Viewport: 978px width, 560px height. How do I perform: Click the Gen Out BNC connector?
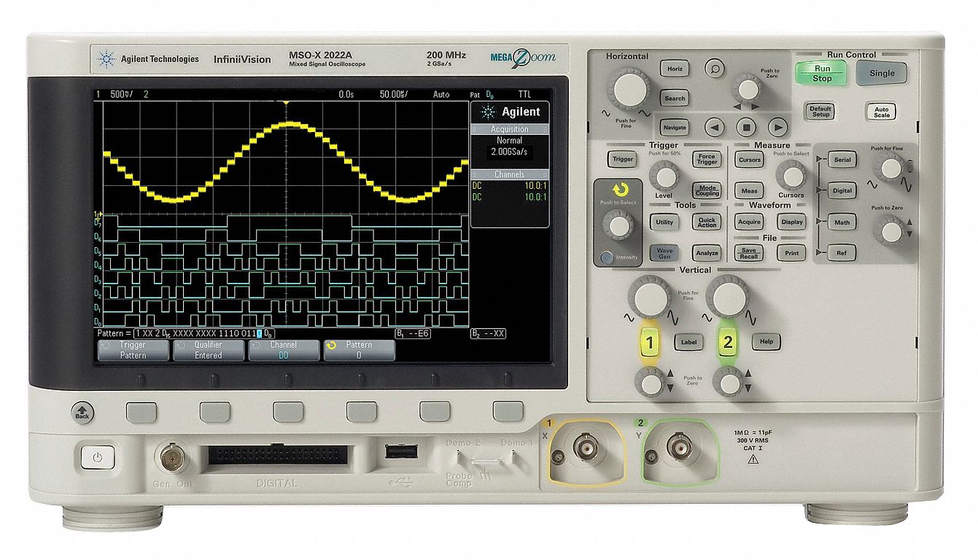point(171,457)
